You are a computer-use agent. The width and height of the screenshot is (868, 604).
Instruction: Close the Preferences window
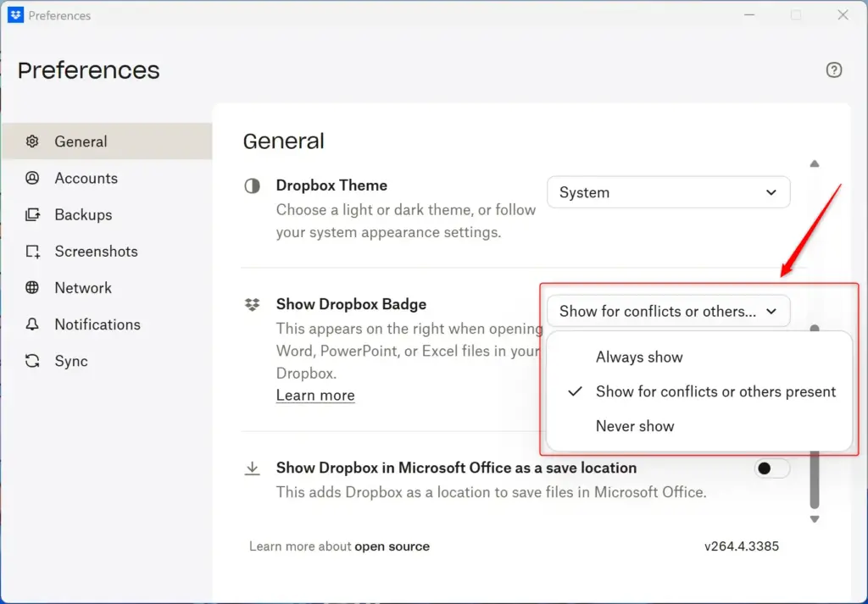point(843,15)
